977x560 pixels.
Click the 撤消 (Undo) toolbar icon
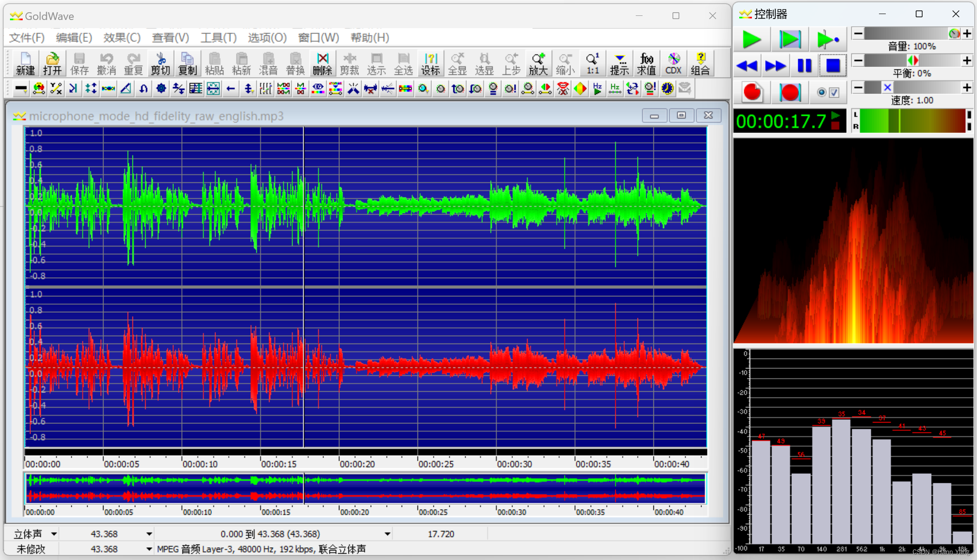click(106, 64)
